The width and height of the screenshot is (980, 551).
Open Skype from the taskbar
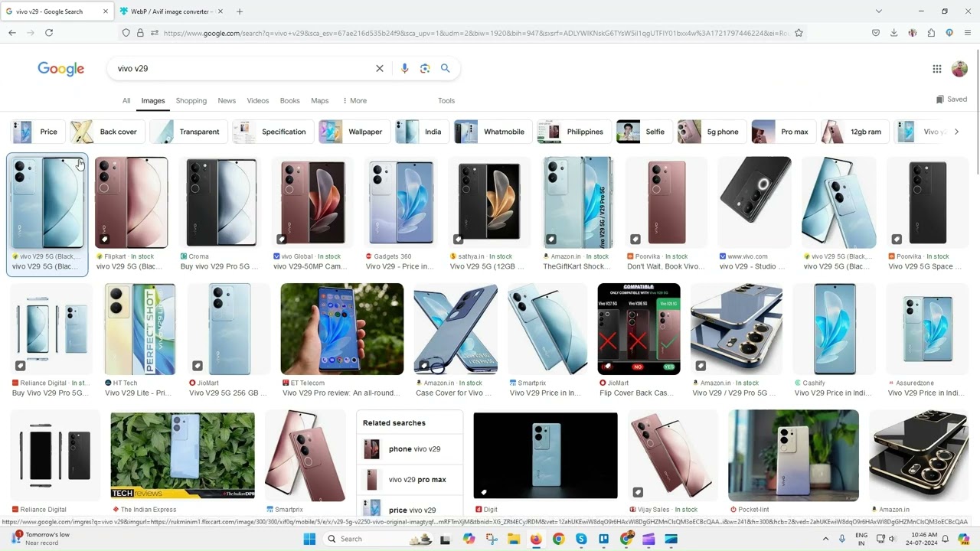click(x=581, y=539)
